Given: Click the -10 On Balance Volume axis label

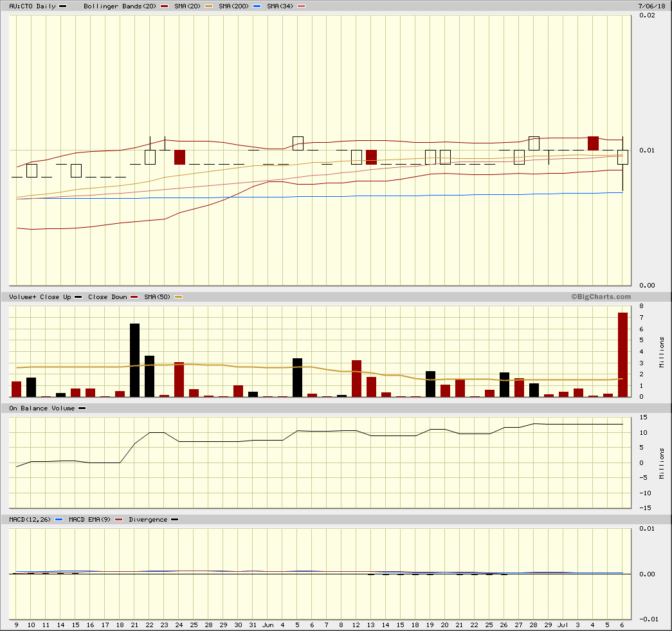Looking at the screenshot, I should click(645, 493).
